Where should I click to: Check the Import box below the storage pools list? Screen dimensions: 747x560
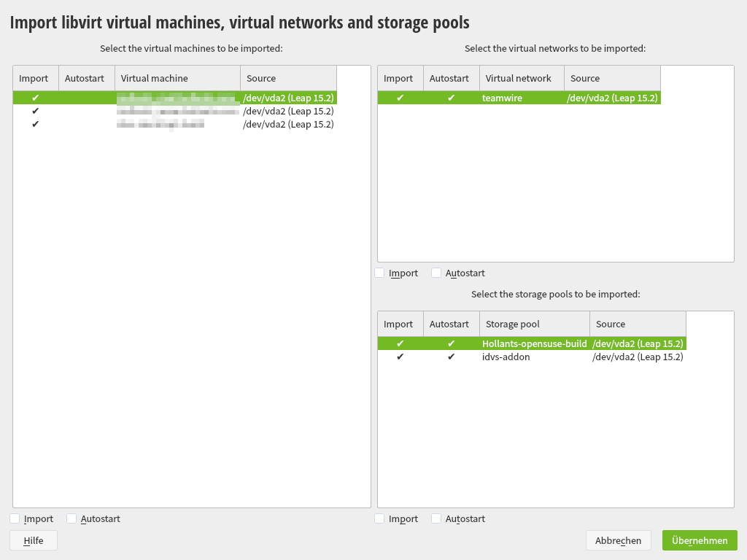379,518
